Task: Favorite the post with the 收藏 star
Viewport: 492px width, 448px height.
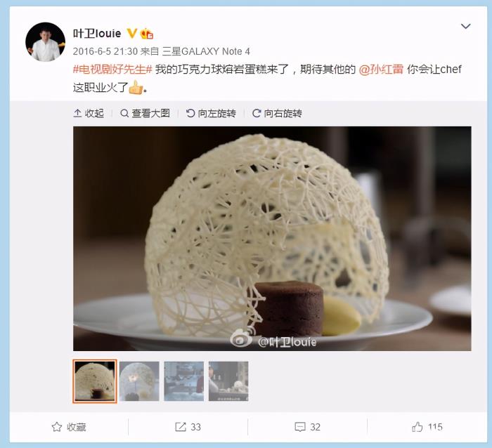Action: (69, 427)
